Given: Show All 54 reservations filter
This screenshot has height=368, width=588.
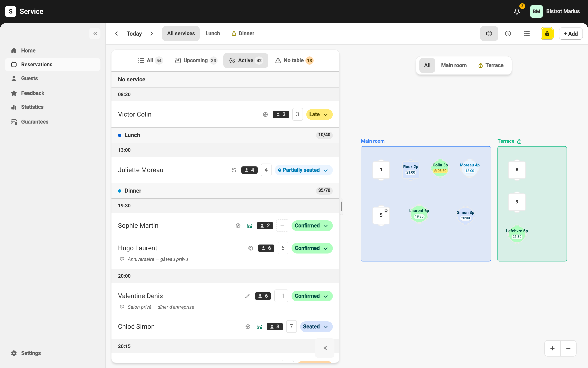Looking at the screenshot, I should [x=150, y=61].
